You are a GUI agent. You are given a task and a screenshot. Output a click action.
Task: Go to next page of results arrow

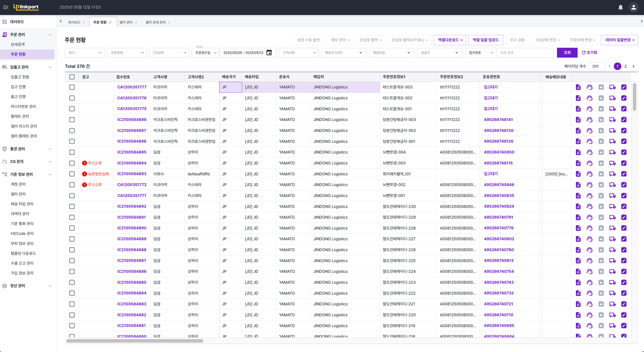(x=633, y=66)
